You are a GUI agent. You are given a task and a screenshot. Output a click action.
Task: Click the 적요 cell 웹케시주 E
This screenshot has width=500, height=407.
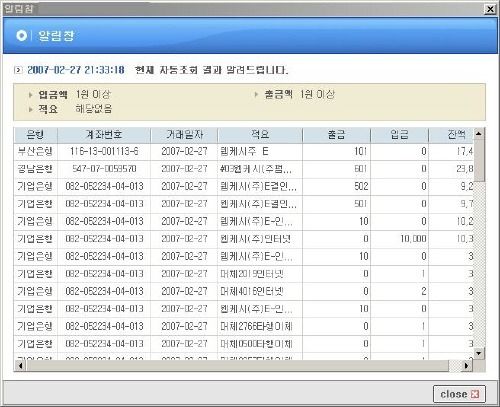click(x=260, y=151)
